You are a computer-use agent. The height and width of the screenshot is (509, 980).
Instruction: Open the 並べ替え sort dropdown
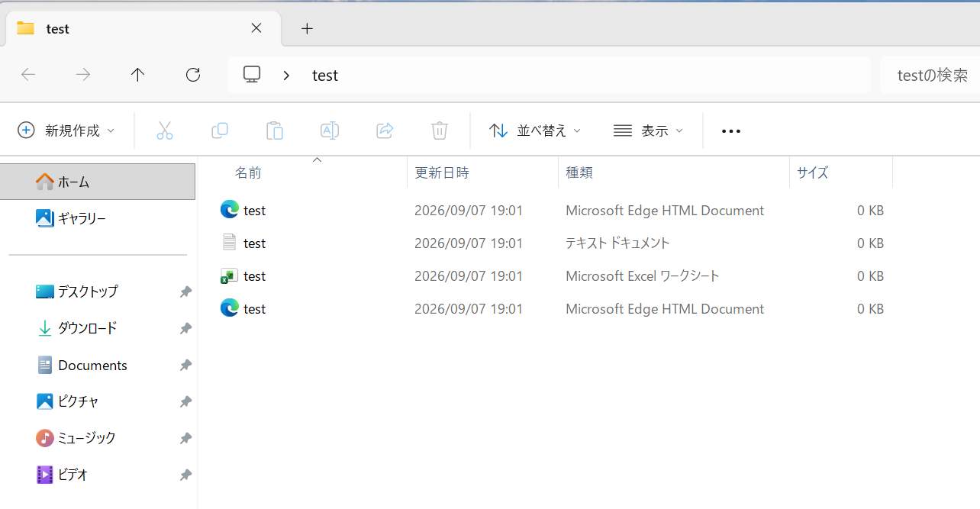click(535, 130)
